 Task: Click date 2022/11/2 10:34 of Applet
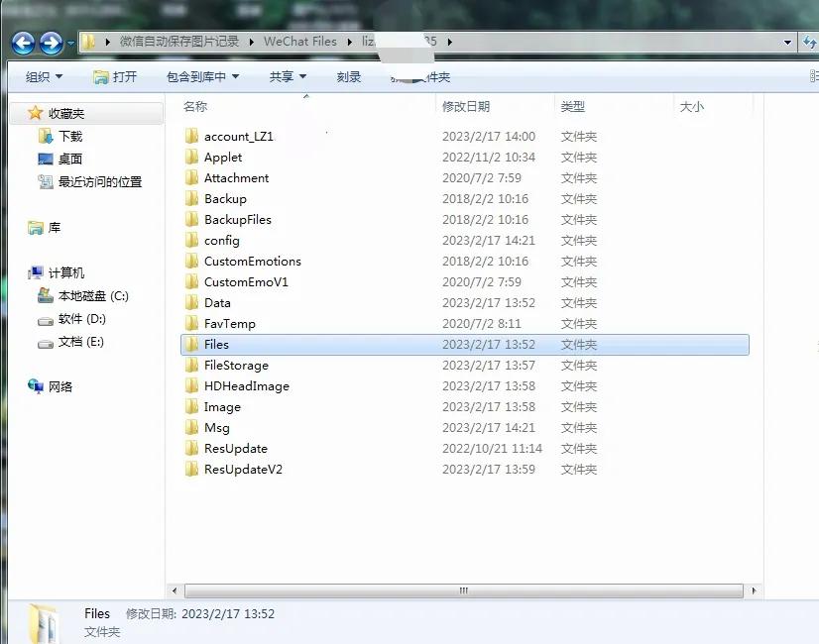(489, 158)
